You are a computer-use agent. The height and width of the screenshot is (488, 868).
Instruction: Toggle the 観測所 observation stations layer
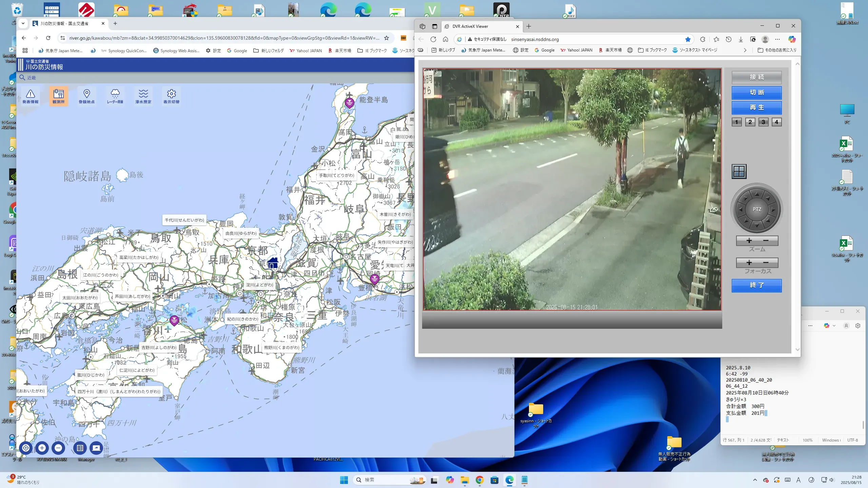[59, 96]
